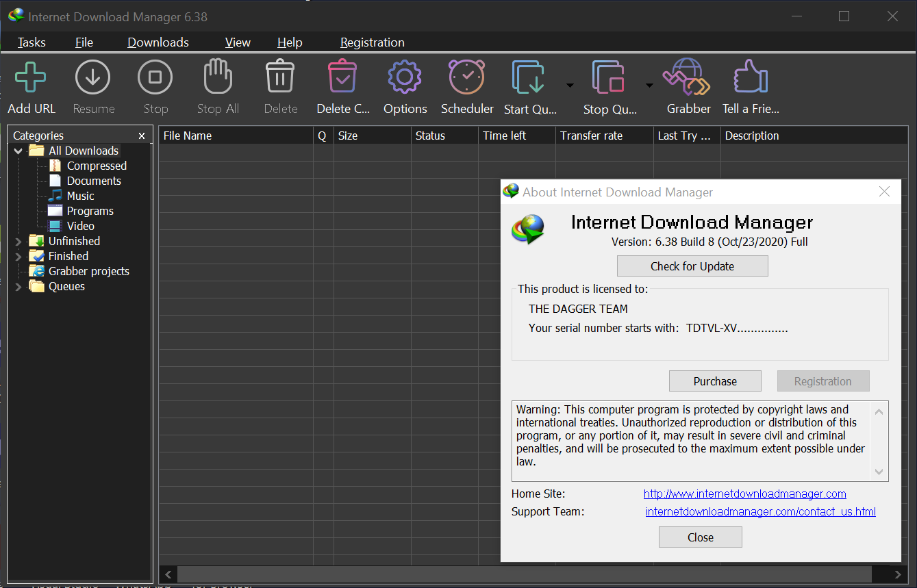Open the contact_us.html support link
The width and height of the screenshot is (917, 588).
761,511
